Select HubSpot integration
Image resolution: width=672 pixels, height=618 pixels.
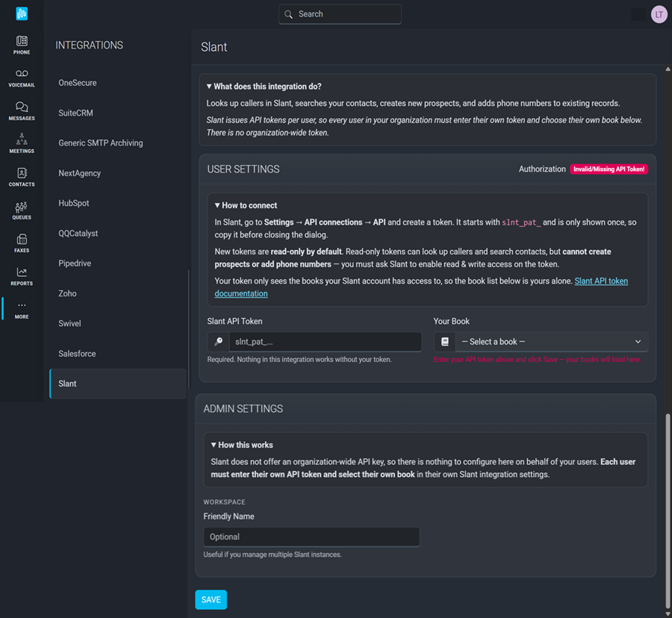click(x=74, y=203)
